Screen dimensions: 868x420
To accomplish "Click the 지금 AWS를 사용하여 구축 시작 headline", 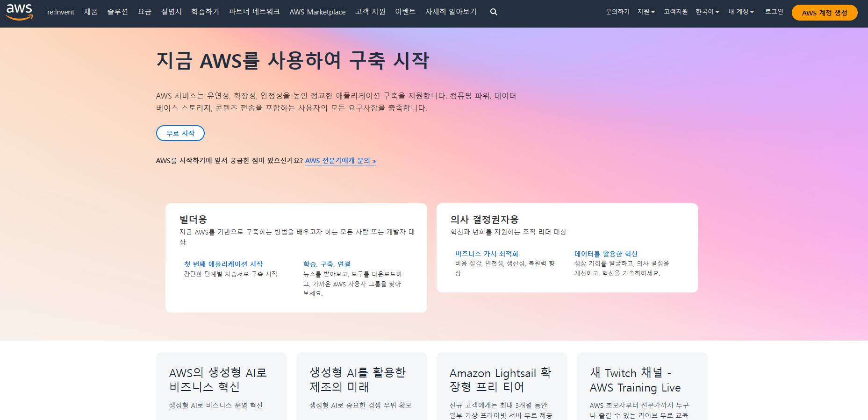I will pos(293,60).
